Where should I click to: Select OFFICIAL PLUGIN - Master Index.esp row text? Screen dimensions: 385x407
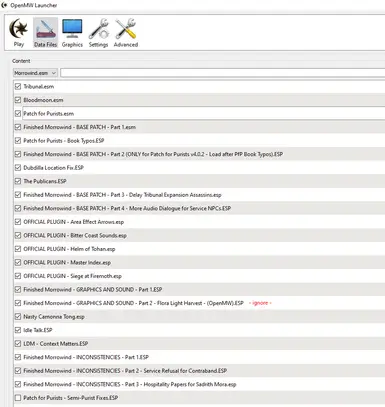[x=67, y=262]
